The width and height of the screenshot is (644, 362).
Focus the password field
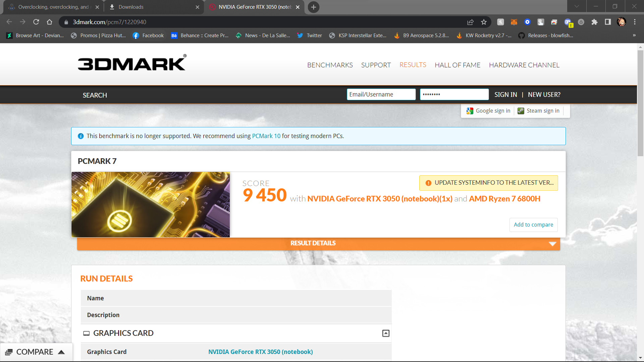tap(454, 95)
